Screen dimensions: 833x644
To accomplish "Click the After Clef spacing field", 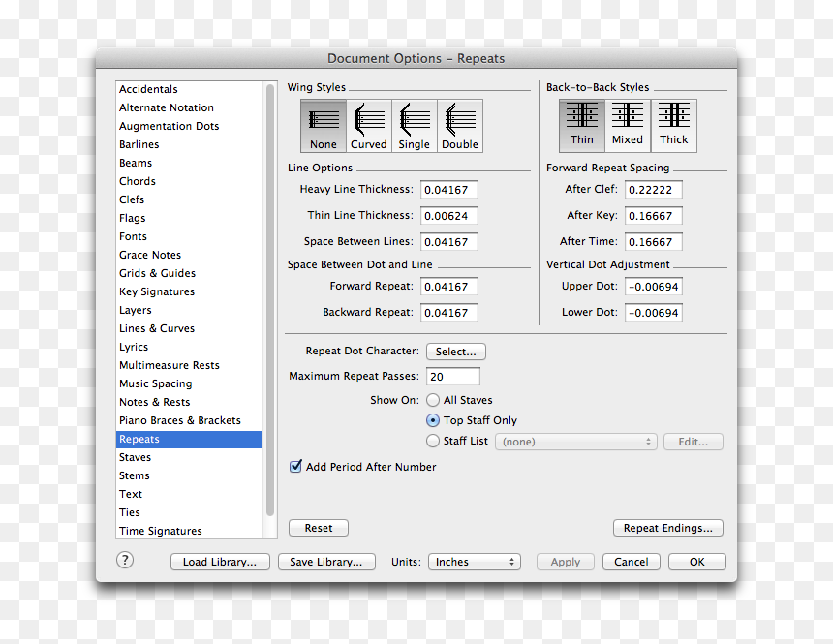I will pyautogui.click(x=654, y=190).
